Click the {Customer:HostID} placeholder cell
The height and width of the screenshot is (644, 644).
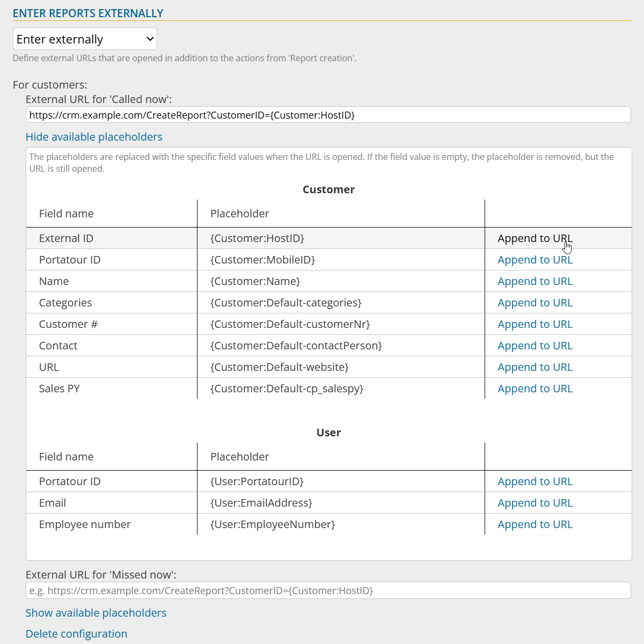[x=257, y=238]
